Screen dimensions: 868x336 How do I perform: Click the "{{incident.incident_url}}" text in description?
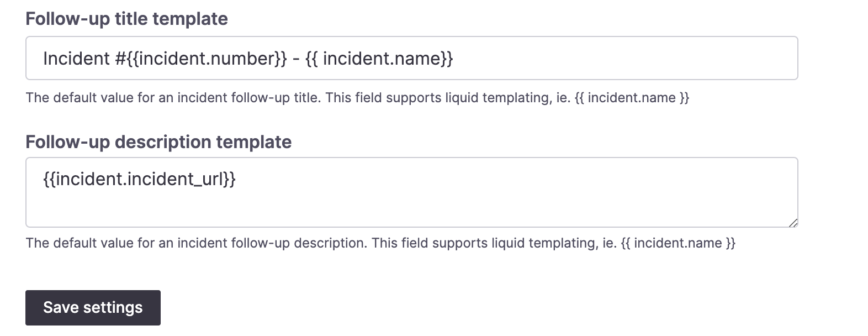click(x=139, y=179)
